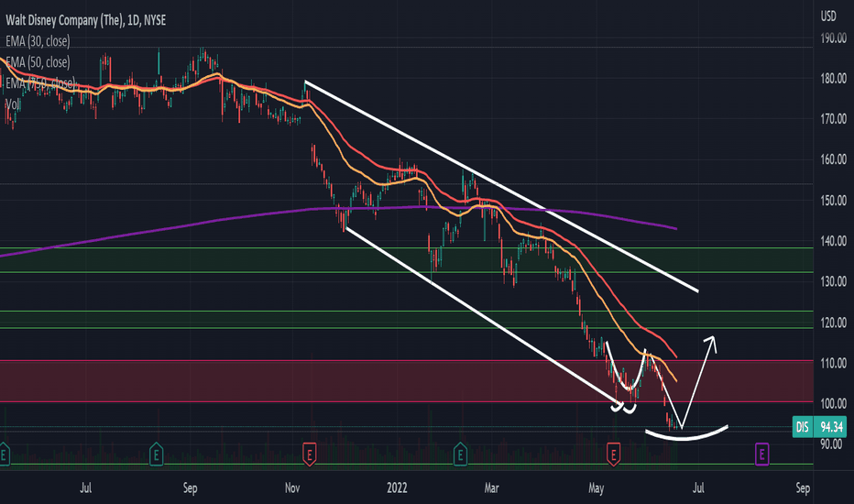Image resolution: width=854 pixels, height=504 pixels.
Task: Click the 94.34 last price label
Action: (x=830, y=427)
